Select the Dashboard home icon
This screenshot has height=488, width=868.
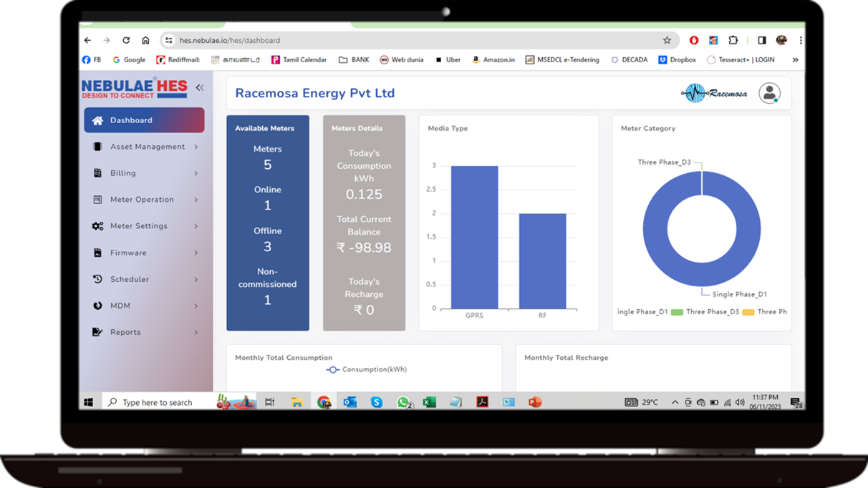[x=97, y=119]
